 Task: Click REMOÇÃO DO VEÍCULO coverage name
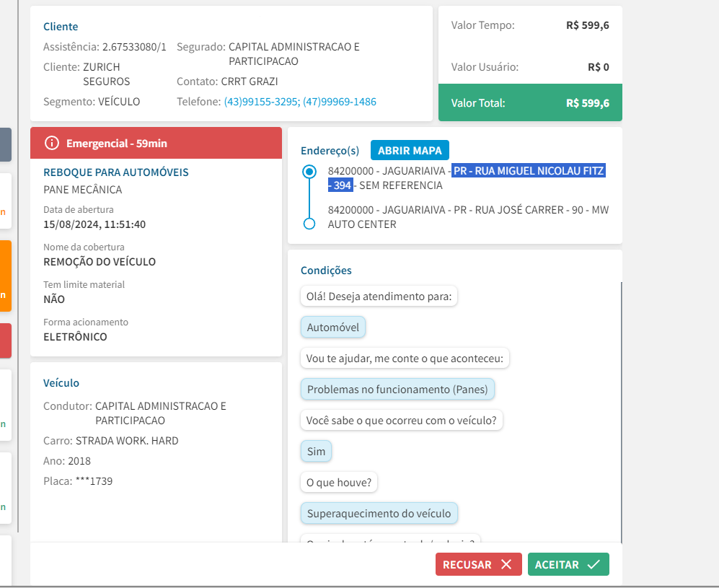(x=100, y=262)
